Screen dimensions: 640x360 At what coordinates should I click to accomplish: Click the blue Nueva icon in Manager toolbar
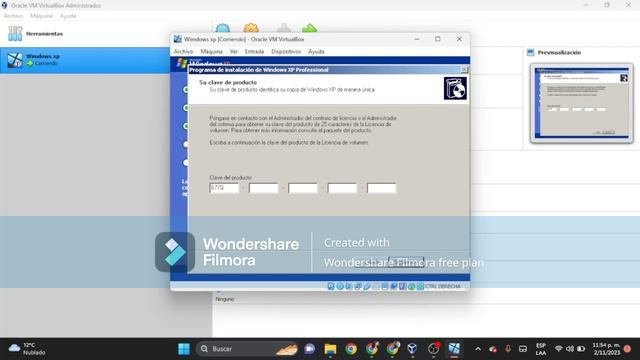pyautogui.click(x=223, y=28)
